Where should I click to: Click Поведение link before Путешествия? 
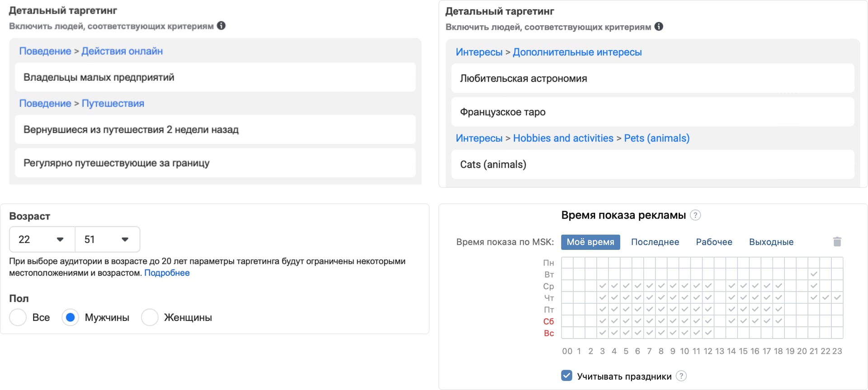pyautogui.click(x=45, y=103)
